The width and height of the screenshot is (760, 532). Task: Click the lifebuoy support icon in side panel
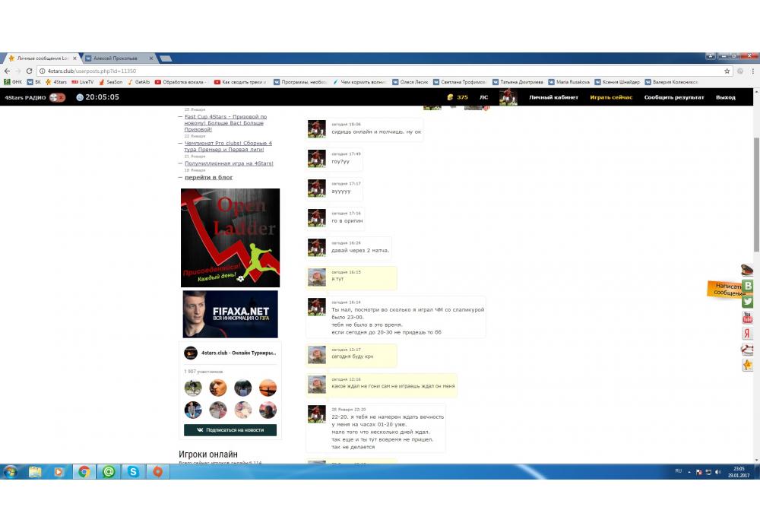click(748, 350)
